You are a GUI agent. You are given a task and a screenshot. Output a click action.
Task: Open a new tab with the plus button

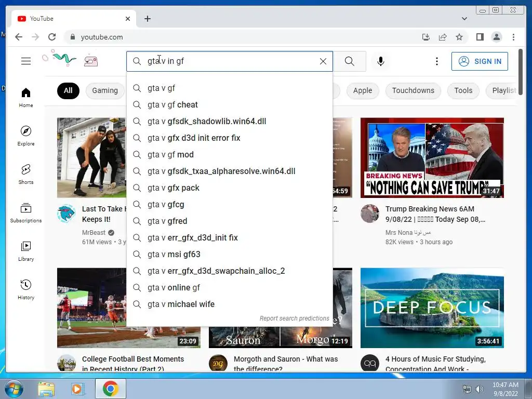tap(147, 19)
